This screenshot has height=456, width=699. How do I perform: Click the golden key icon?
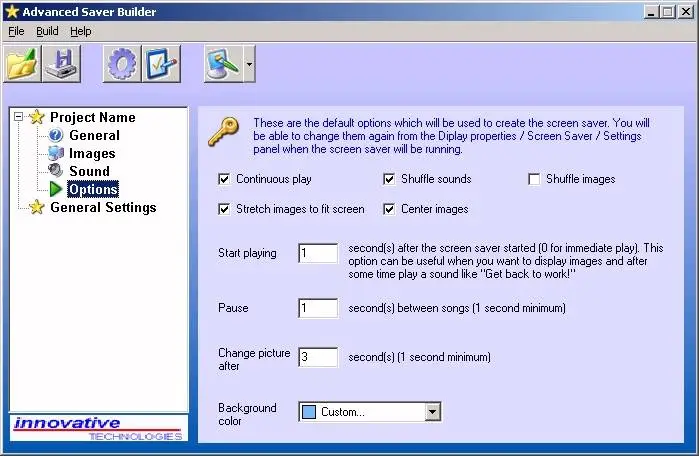(224, 132)
